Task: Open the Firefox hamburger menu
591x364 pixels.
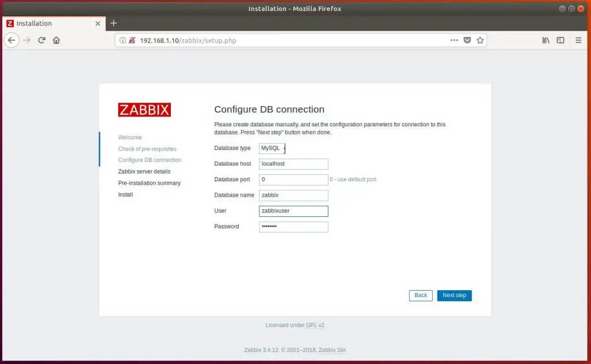Action: pyautogui.click(x=578, y=40)
